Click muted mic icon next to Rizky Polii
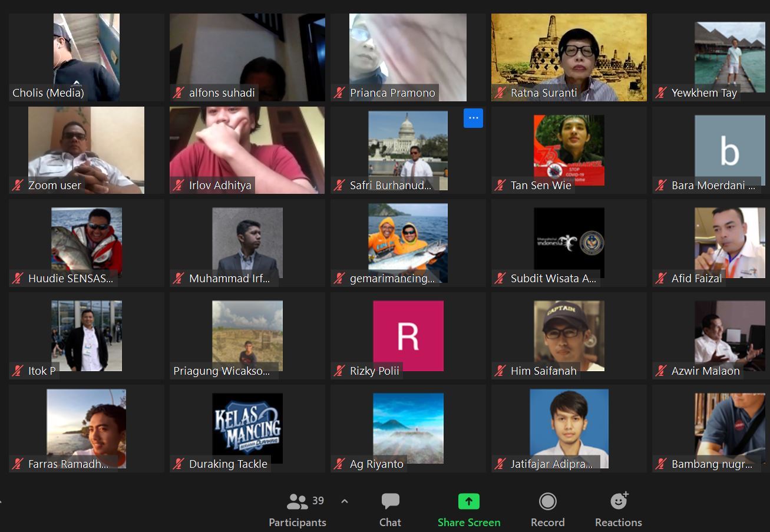Image resolution: width=770 pixels, height=532 pixels. click(x=339, y=371)
